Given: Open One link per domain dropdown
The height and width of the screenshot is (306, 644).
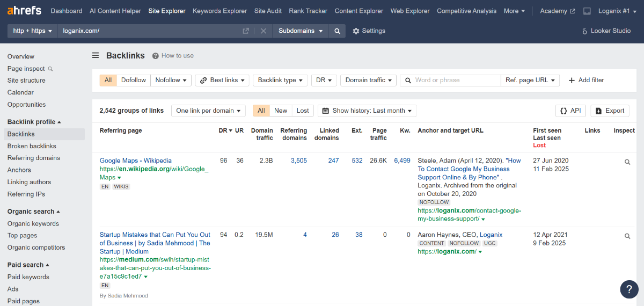Looking at the screenshot, I should [208, 111].
